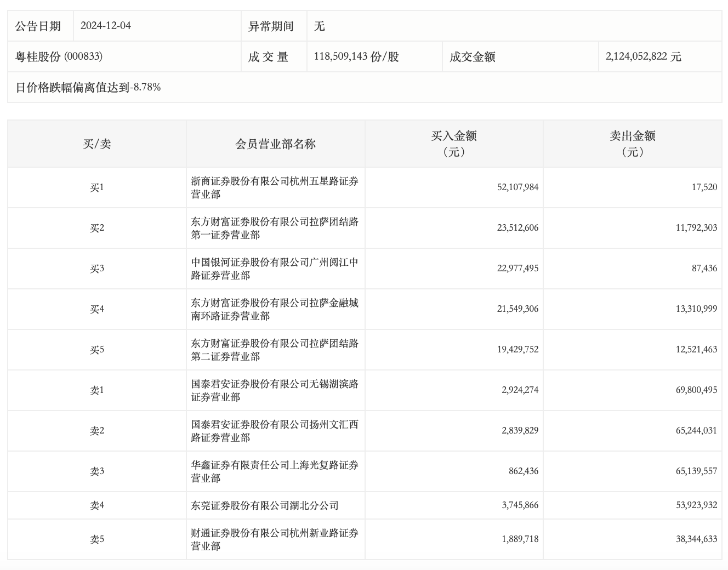
Task: Click the sell amount 69,800,495 cell
Action: (696, 390)
